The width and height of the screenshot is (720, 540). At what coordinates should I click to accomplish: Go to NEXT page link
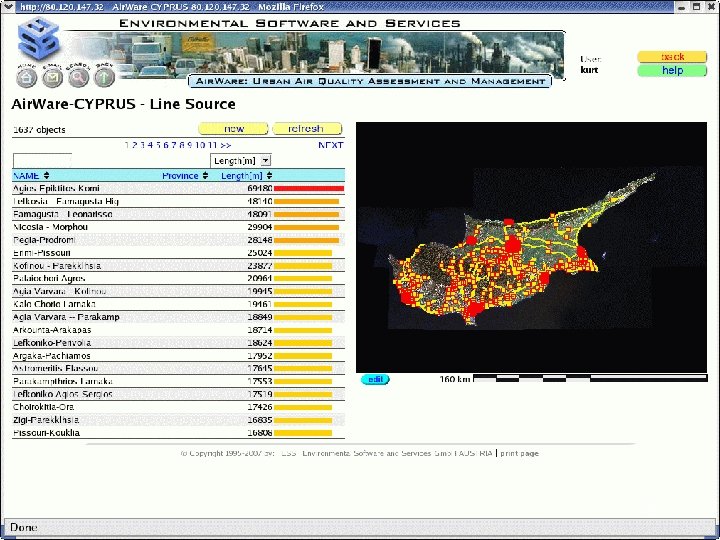[x=331, y=145]
